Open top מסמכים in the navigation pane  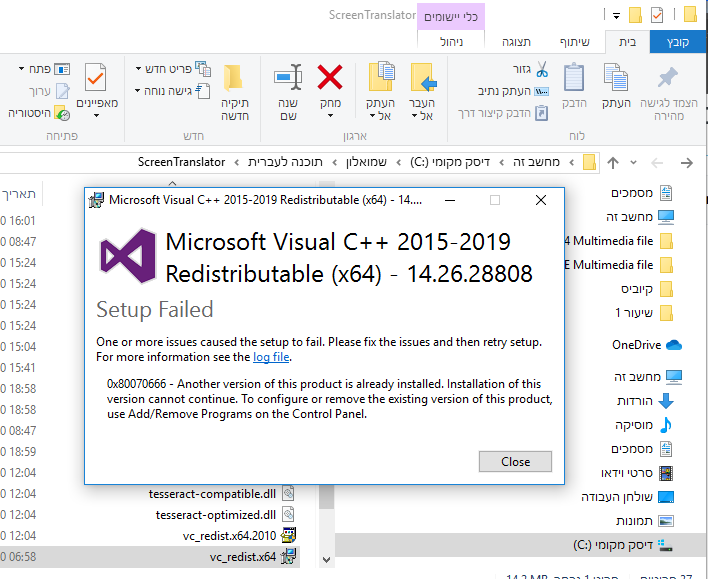click(641, 193)
